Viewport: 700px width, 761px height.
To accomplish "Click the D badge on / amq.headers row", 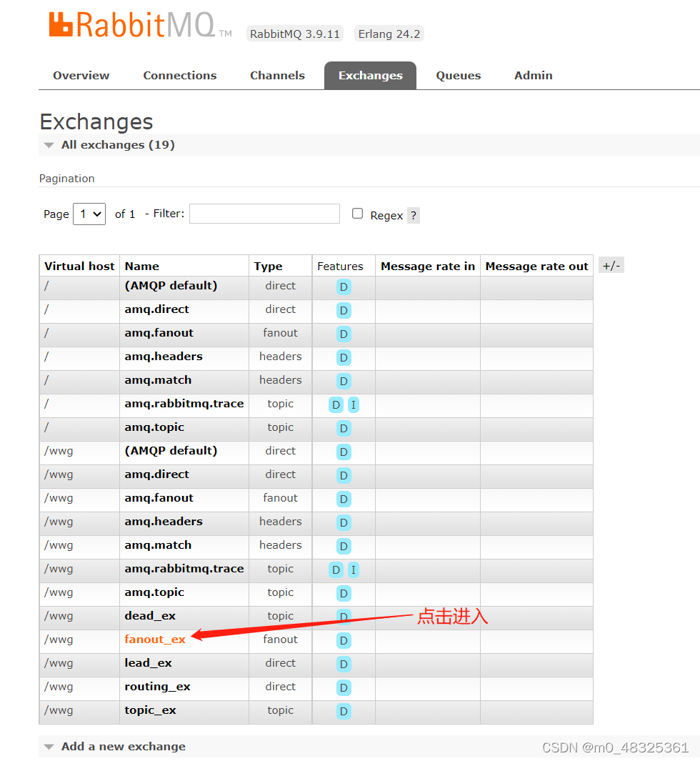I will [344, 358].
